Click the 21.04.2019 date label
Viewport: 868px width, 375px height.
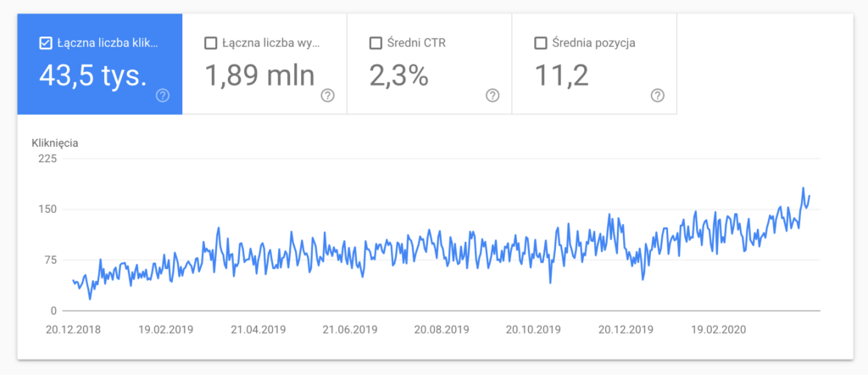click(x=257, y=328)
